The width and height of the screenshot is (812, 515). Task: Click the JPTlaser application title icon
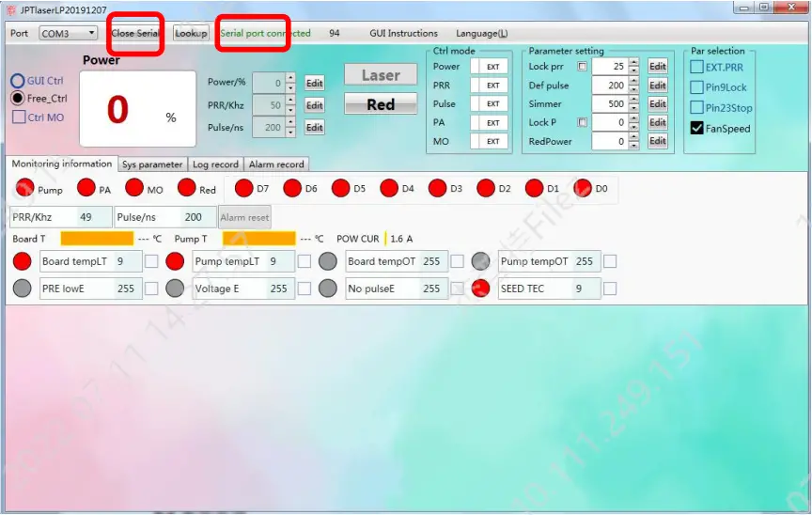point(11,9)
